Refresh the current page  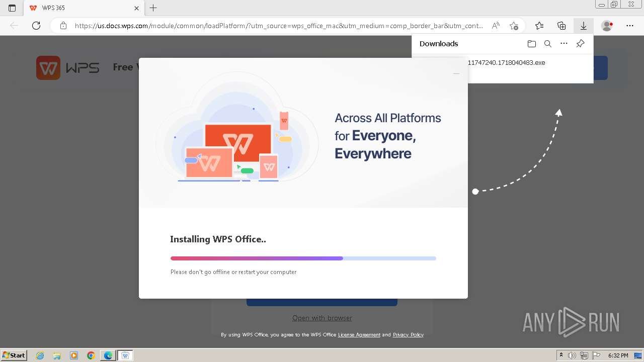[36, 26]
